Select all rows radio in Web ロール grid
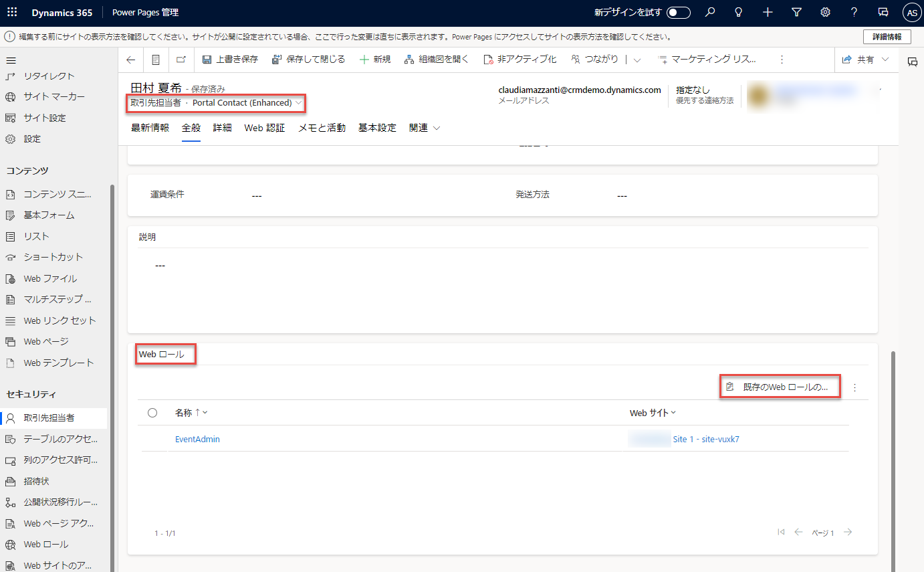Screen dimensions: 924x572 152,413
